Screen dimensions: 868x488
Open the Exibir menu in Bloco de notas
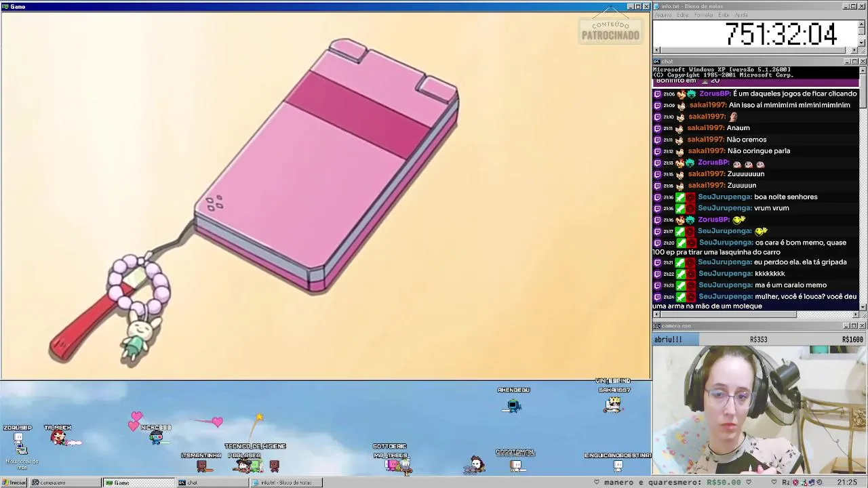(x=724, y=15)
